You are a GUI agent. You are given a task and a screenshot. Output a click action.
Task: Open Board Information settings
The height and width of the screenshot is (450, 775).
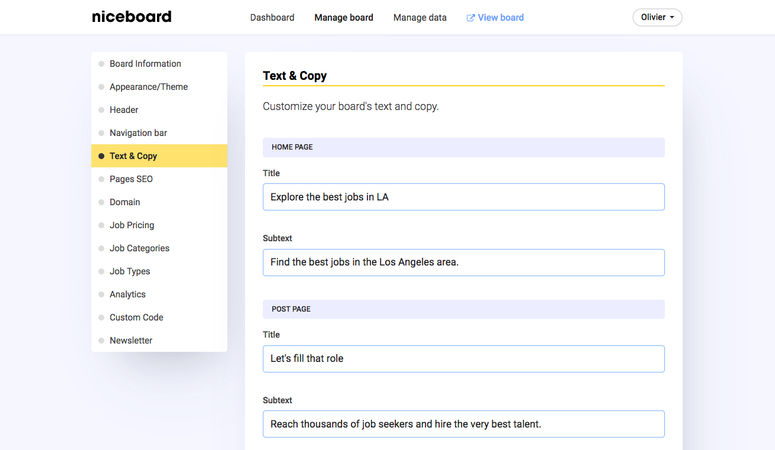(159, 64)
